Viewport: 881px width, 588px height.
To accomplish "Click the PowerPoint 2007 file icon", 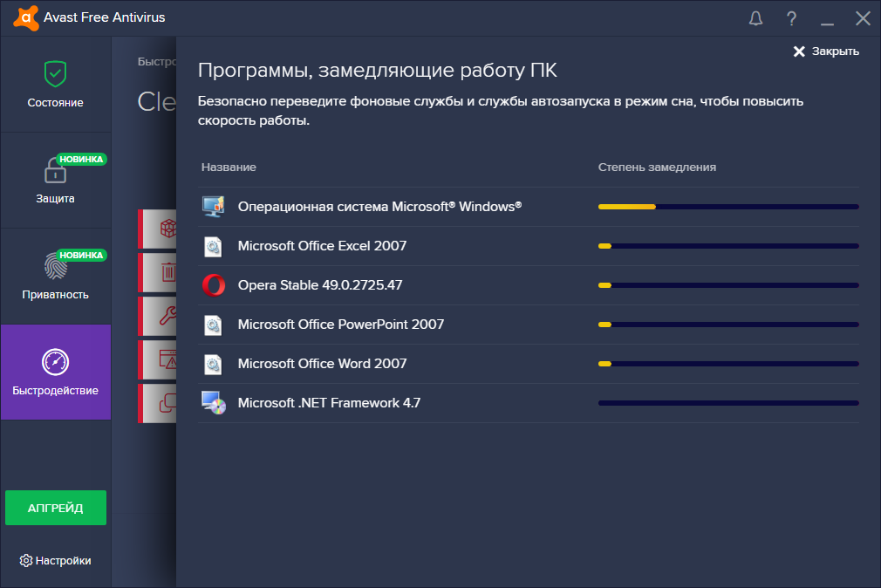I will [213, 325].
